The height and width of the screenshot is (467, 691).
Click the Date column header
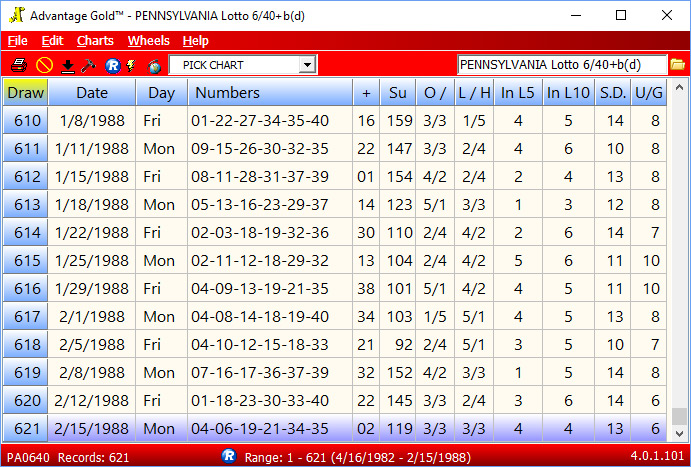point(92,93)
